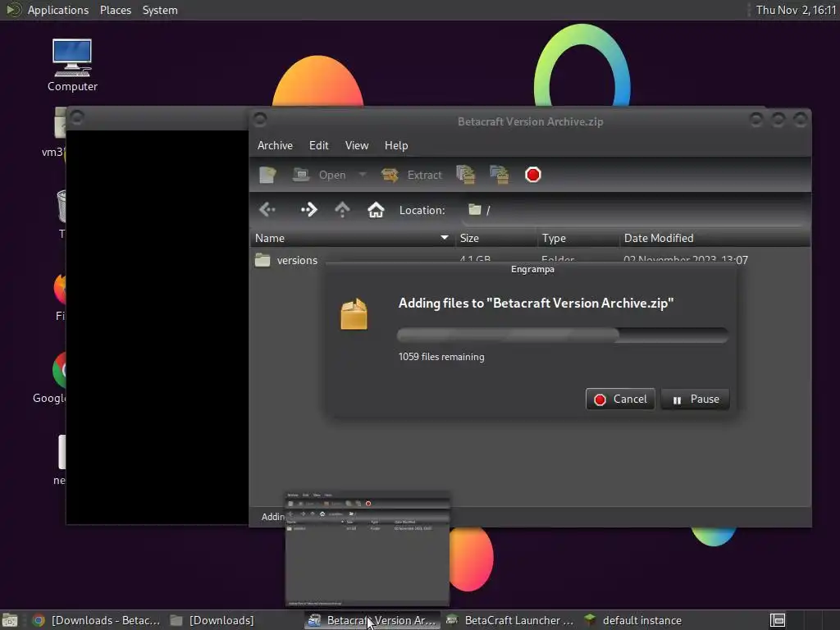Click the Downloads - Betac... Chrome taskbar item
Image resolution: width=840 pixels, height=630 pixels.
(x=97, y=620)
